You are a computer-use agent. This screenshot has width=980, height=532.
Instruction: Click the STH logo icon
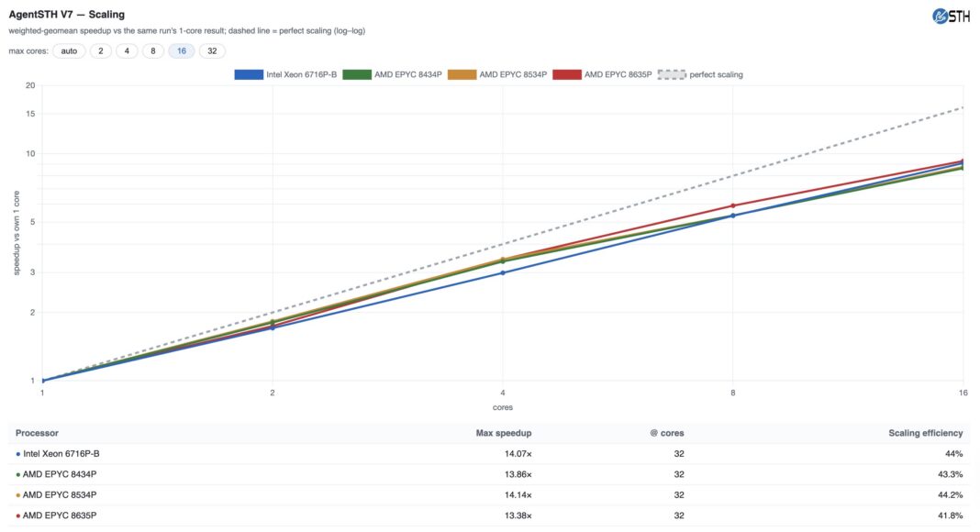[x=951, y=17]
